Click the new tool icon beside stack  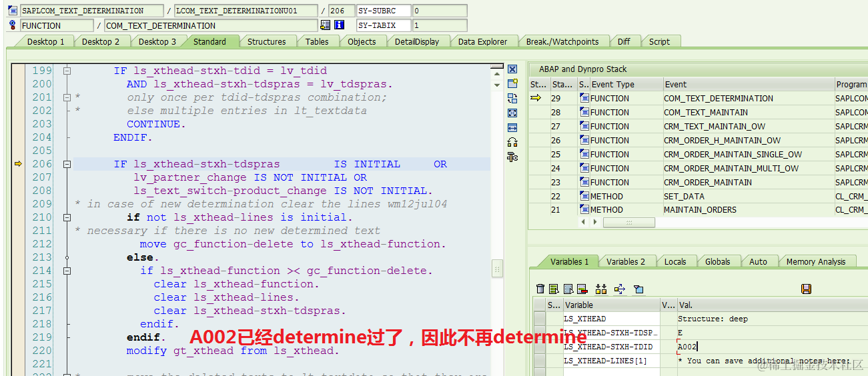click(512, 84)
